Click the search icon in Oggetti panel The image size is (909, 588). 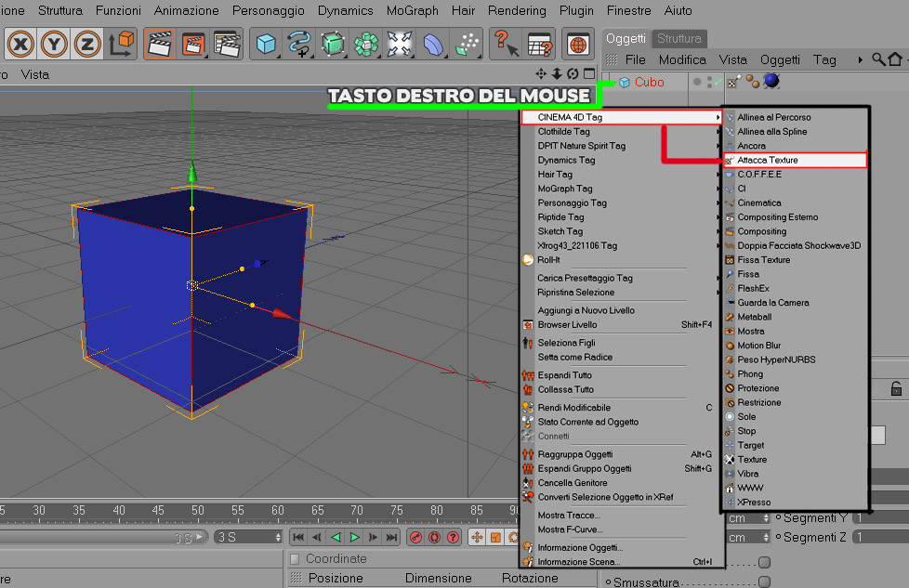pyautogui.click(x=878, y=59)
